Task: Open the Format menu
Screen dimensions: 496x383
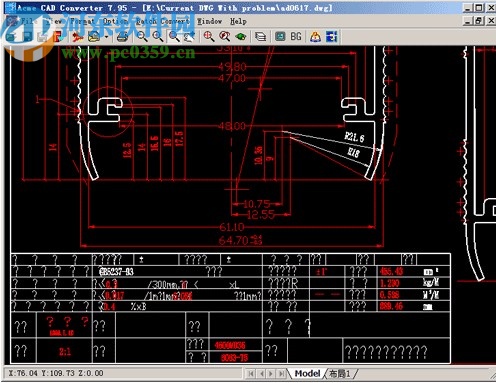Action: (x=83, y=21)
